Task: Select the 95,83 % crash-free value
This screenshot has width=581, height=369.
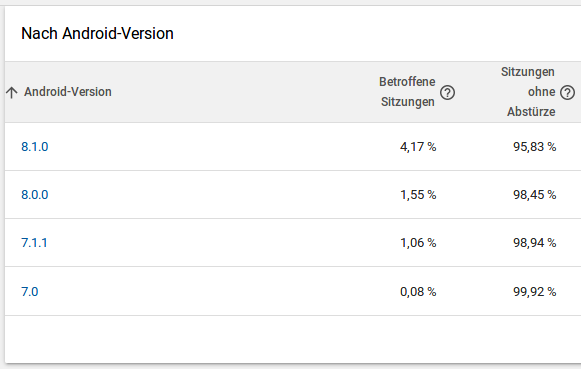Action: [535, 147]
